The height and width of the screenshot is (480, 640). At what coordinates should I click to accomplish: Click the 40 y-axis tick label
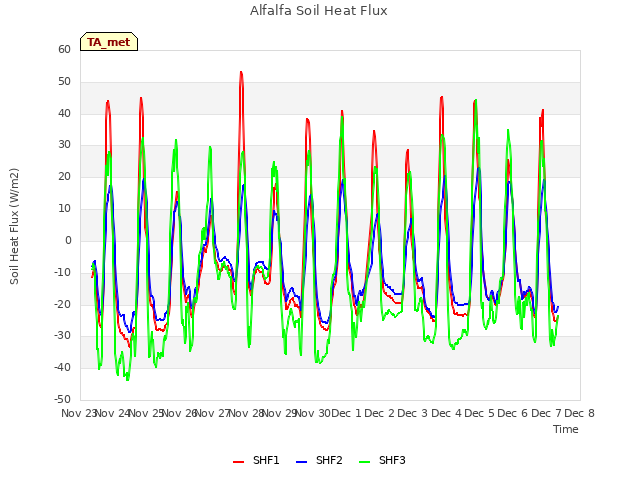64,113
